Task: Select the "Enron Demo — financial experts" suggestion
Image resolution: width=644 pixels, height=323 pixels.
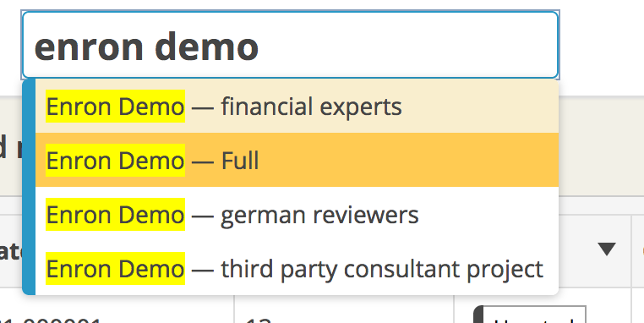Action: (297, 106)
